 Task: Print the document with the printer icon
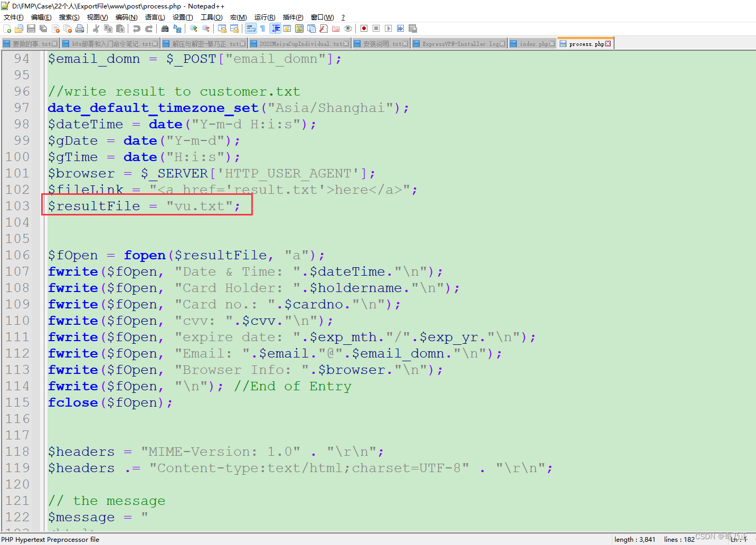pos(80,29)
